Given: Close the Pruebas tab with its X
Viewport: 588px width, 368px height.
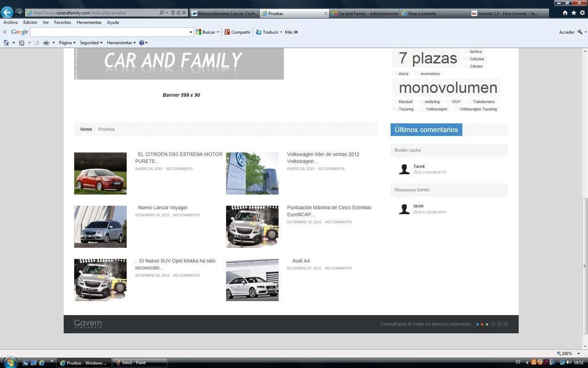Looking at the screenshot, I should 326,13.
